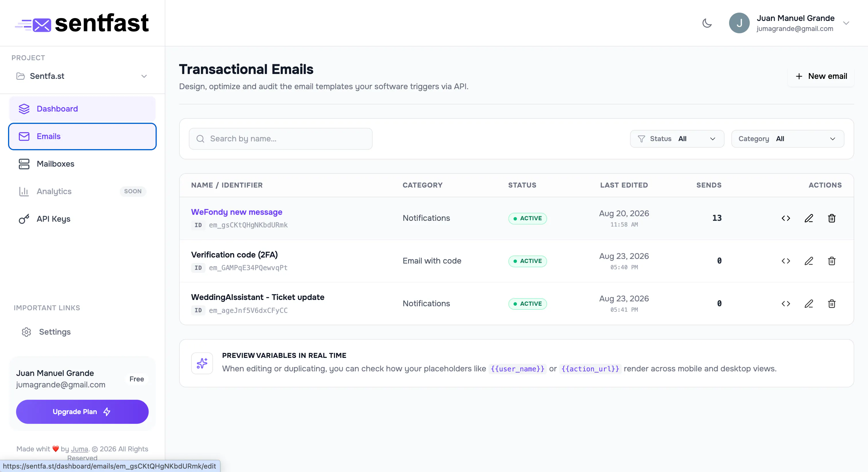
Task: Go to the Emails section
Action: 82,136
